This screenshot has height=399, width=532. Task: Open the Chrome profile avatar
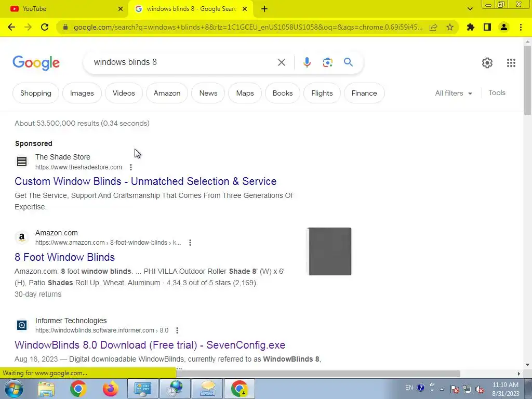click(x=504, y=27)
